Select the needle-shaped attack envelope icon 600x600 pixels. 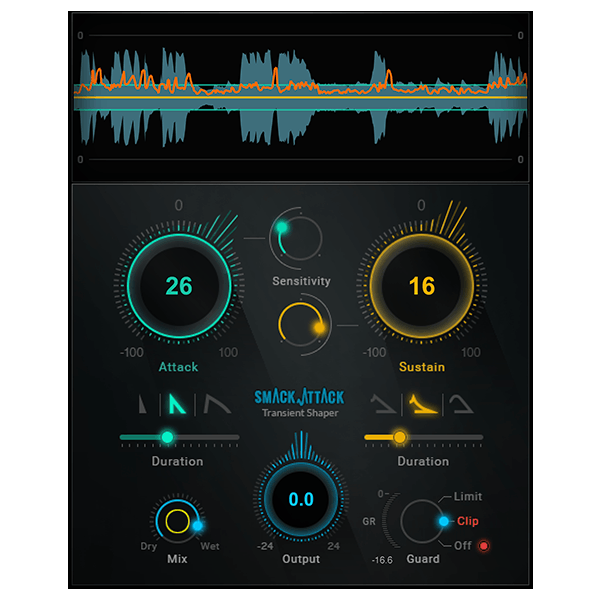[x=144, y=404]
